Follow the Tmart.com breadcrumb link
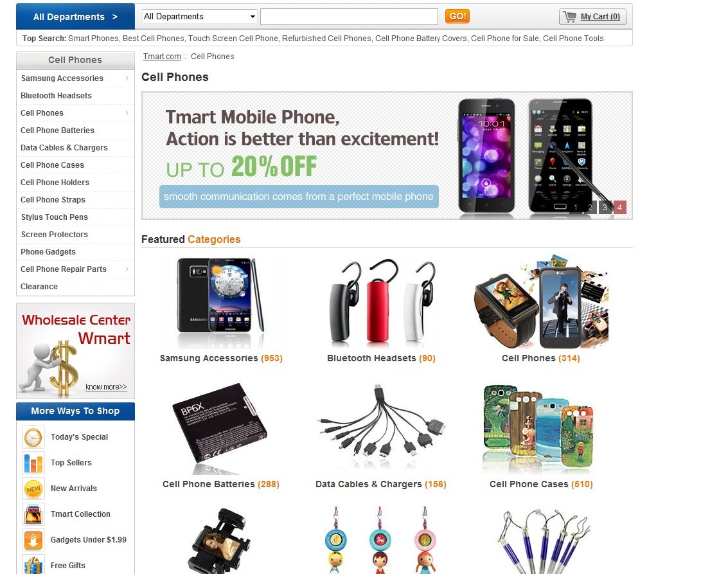The width and height of the screenshot is (728, 574). tap(162, 56)
